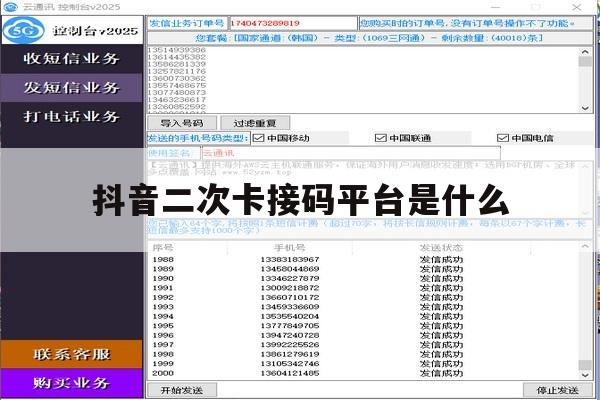Select phone number 13009218872 in table
600x400 pixels.
pyautogui.click(x=290, y=288)
